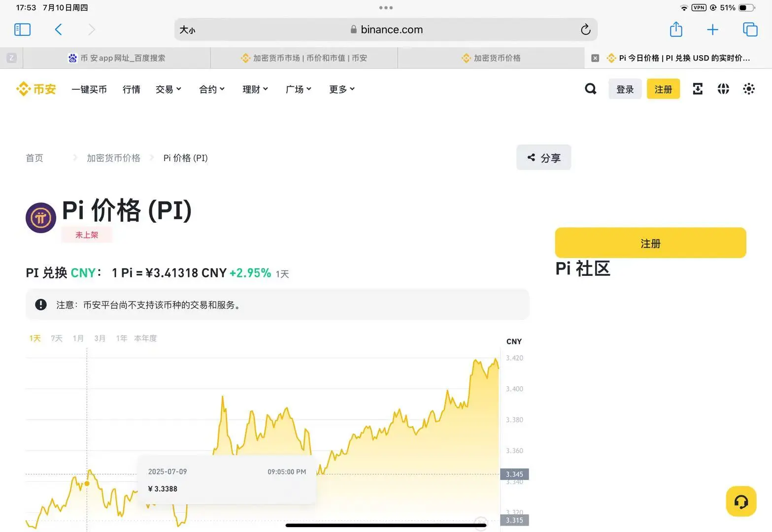The image size is (772, 532).
Task: Open the app download QR icon
Action: [x=698, y=89]
